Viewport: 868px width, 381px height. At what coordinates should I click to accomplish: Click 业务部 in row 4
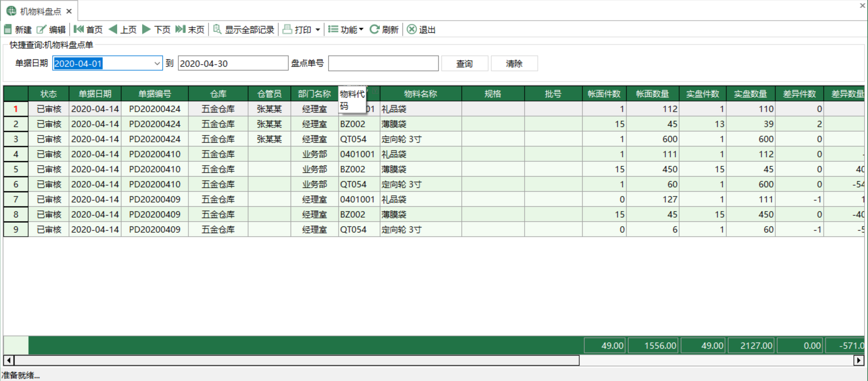point(315,154)
